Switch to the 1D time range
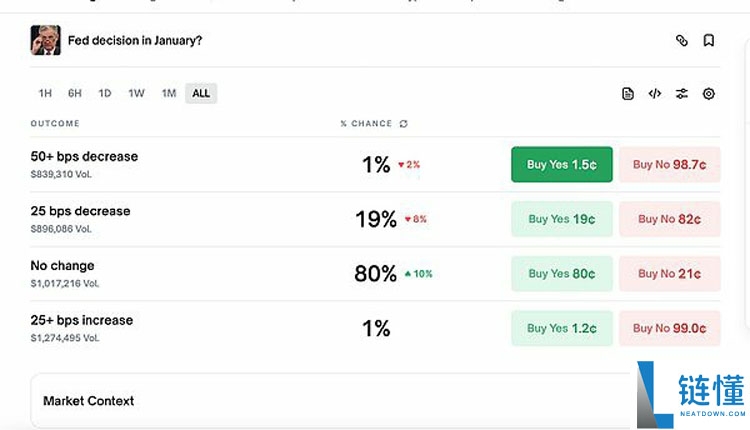 (105, 94)
